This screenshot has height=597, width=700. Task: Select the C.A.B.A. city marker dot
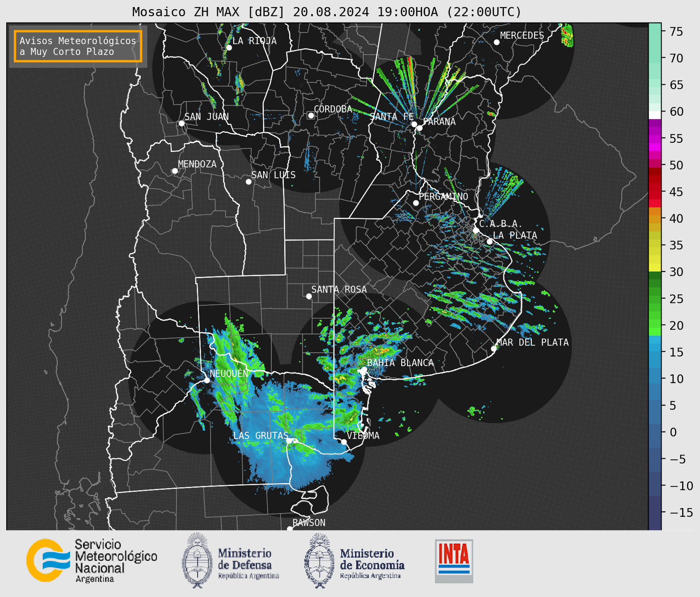(476, 230)
